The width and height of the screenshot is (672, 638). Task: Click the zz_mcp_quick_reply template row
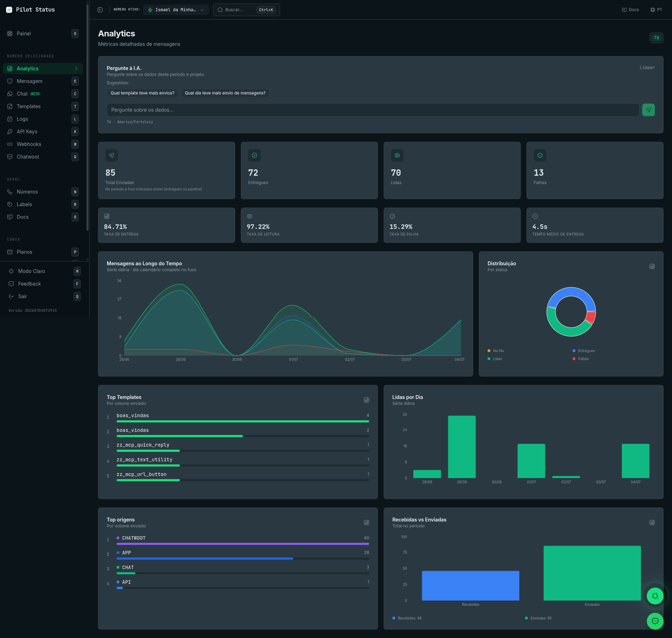238,448
